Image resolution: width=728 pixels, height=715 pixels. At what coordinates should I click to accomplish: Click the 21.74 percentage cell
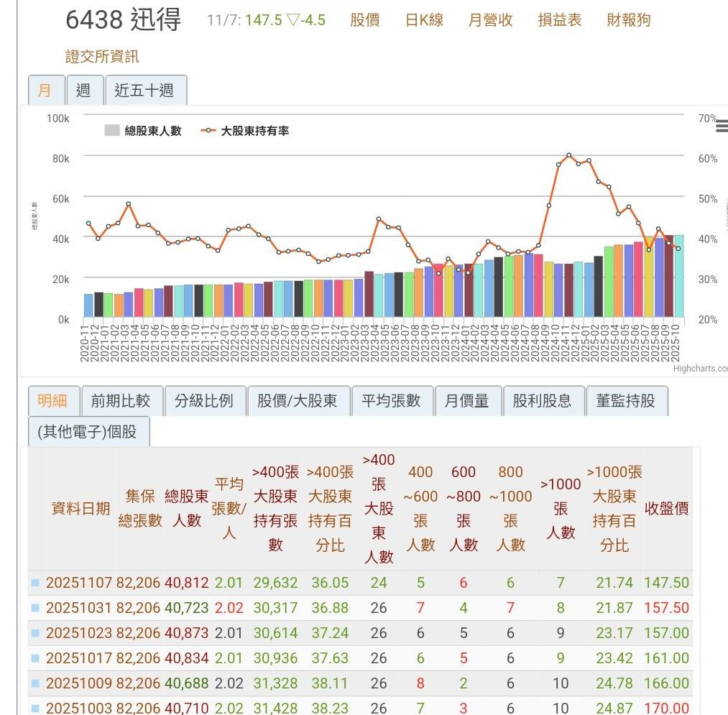[614, 582]
